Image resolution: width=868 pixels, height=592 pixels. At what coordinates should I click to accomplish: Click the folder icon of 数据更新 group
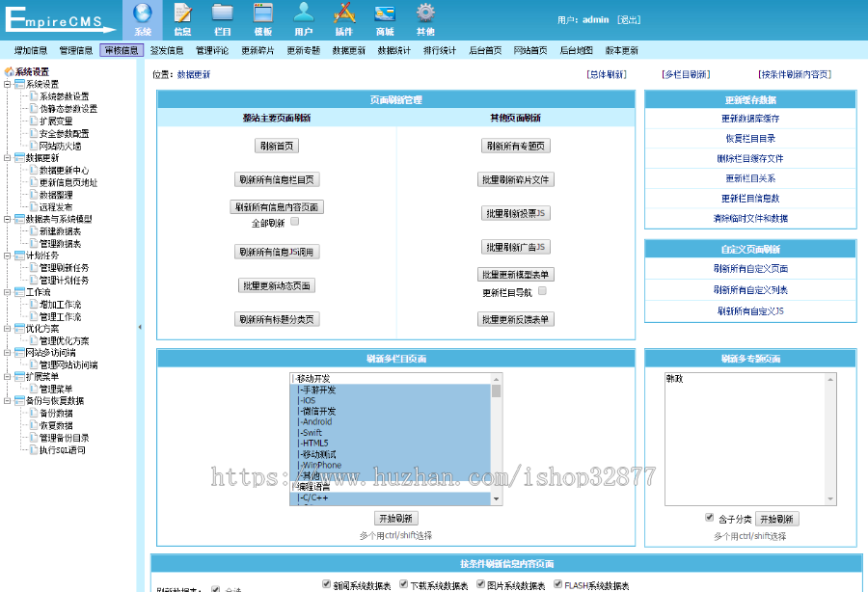point(19,158)
